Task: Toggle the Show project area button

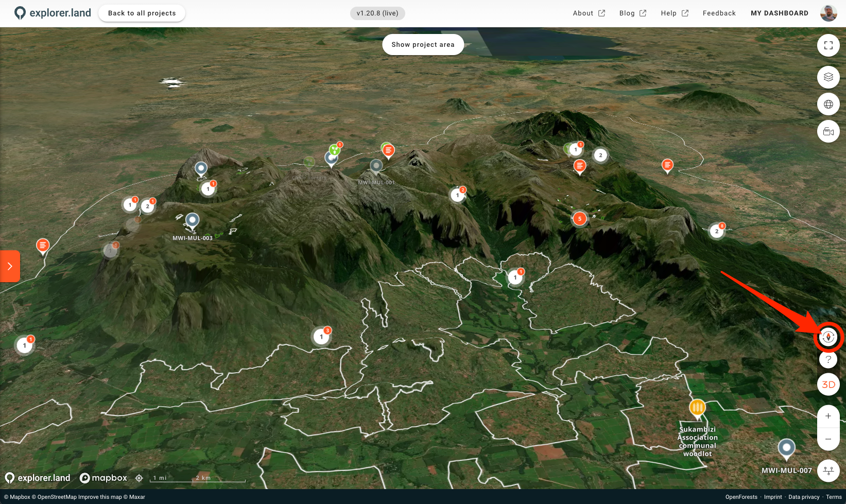Action: 423,45
